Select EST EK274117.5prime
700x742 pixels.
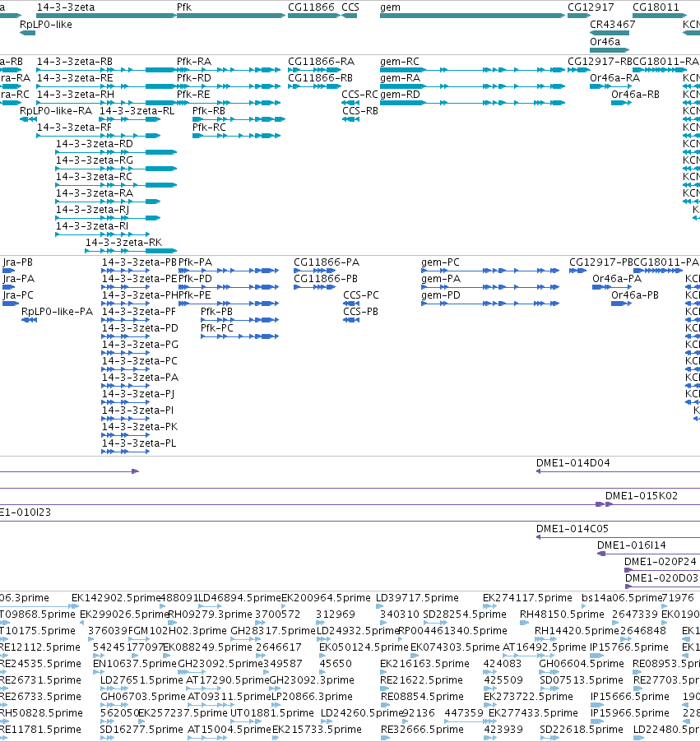point(527,598)
